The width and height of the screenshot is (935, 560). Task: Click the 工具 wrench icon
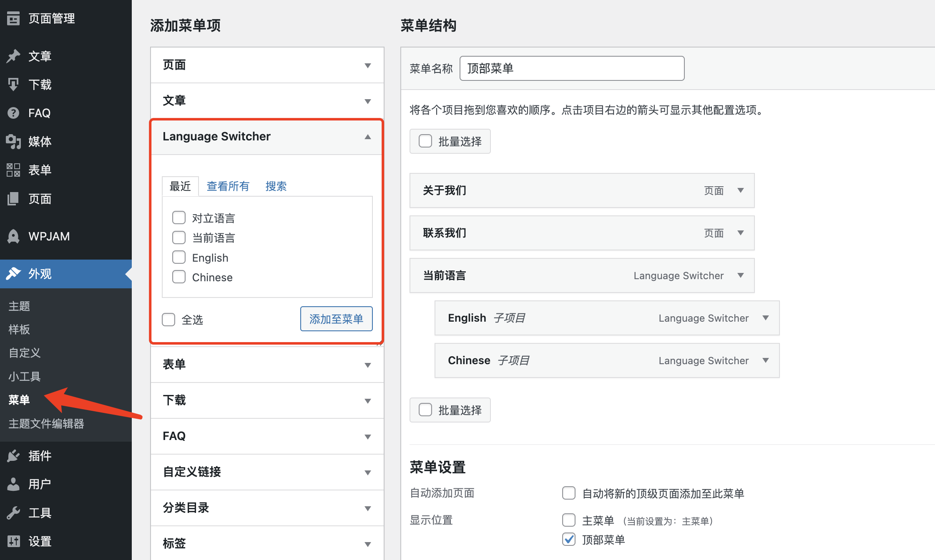click(13, 513)
